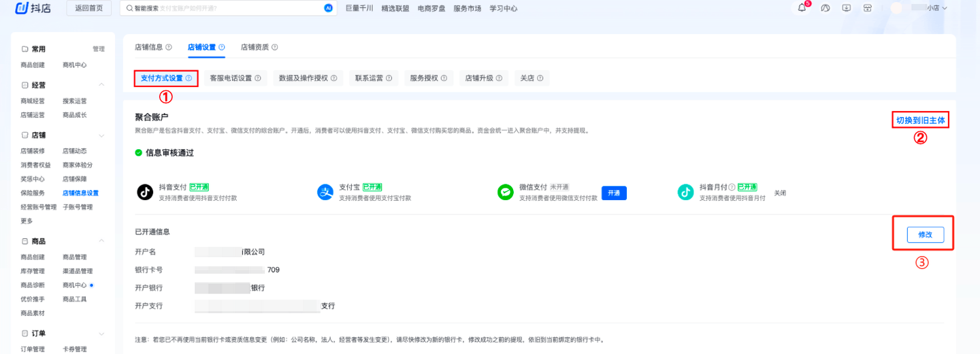Screen dimensions: 980x354
Task: Click the 抖音支付 TikTok logo icon
Action: (145, 192)
